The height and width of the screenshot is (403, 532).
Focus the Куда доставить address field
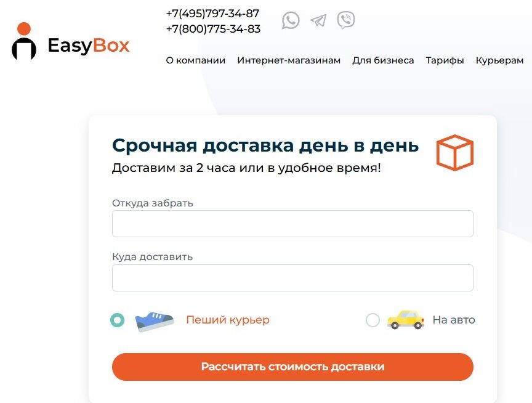(292, 278)
